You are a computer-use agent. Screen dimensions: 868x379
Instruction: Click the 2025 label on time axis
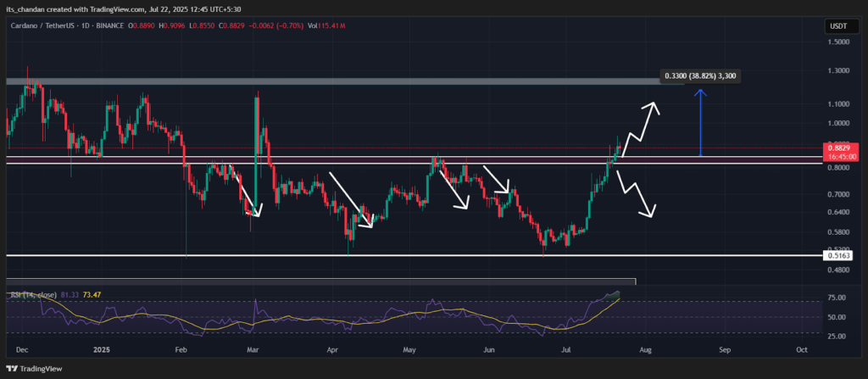102,350
